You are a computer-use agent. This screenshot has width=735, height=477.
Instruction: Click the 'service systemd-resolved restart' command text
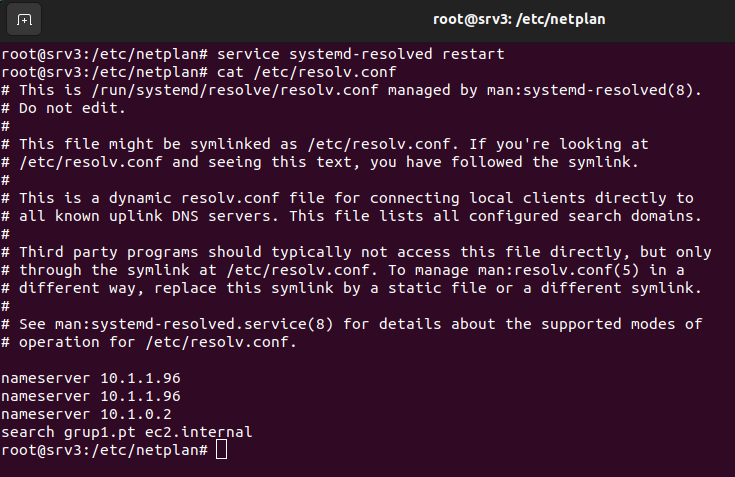361,53
